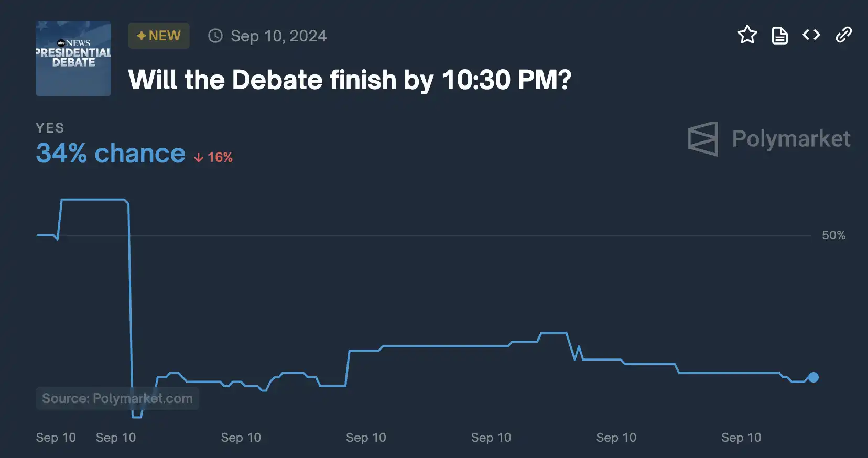868x458 pixels.
Task: Click the embed code brackets icon
Action: [811, 35]
